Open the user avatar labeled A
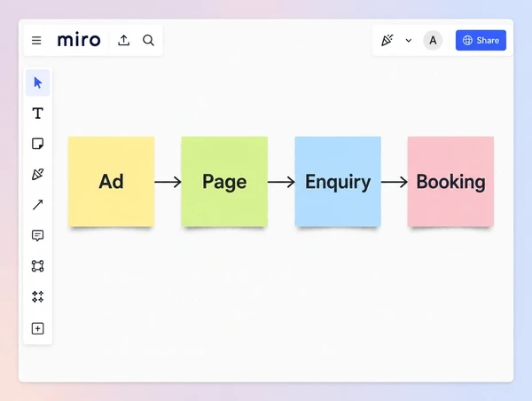Screen dimensions: 532x401 [433, 41]
